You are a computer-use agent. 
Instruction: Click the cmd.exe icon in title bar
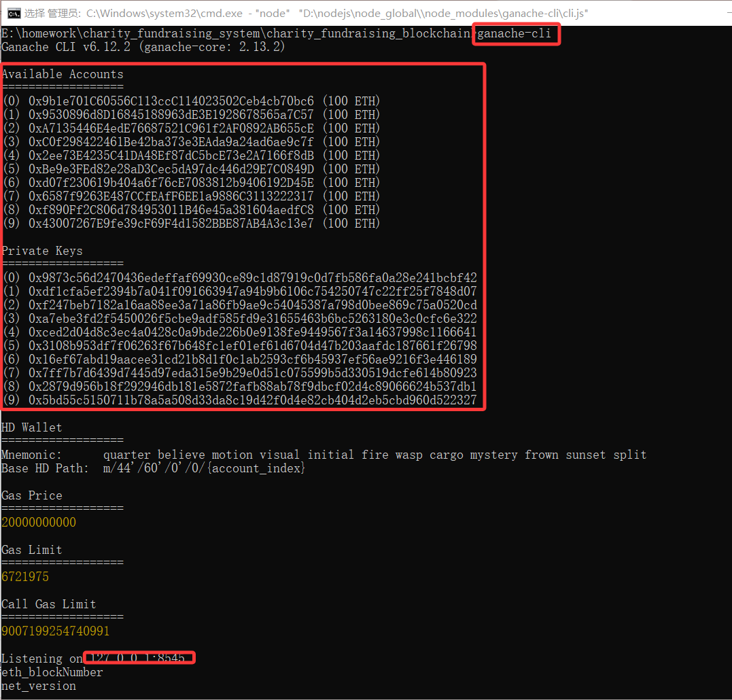[14, 13]
